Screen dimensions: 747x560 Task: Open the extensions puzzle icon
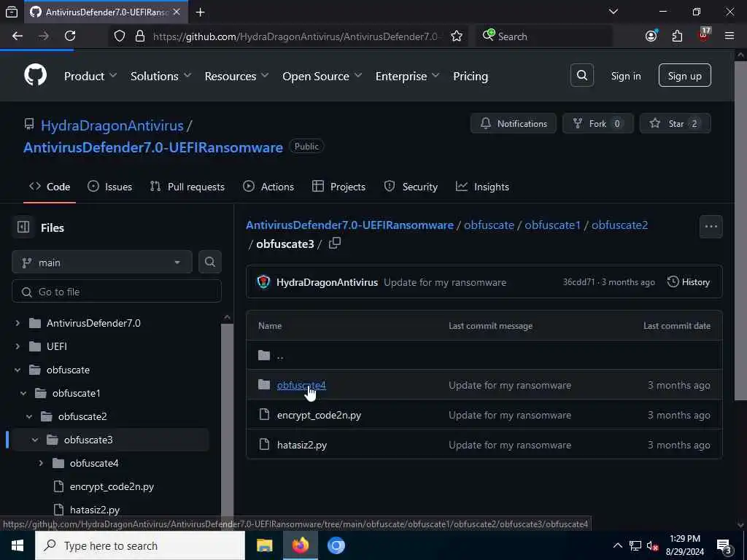click(x=677, y=36)
